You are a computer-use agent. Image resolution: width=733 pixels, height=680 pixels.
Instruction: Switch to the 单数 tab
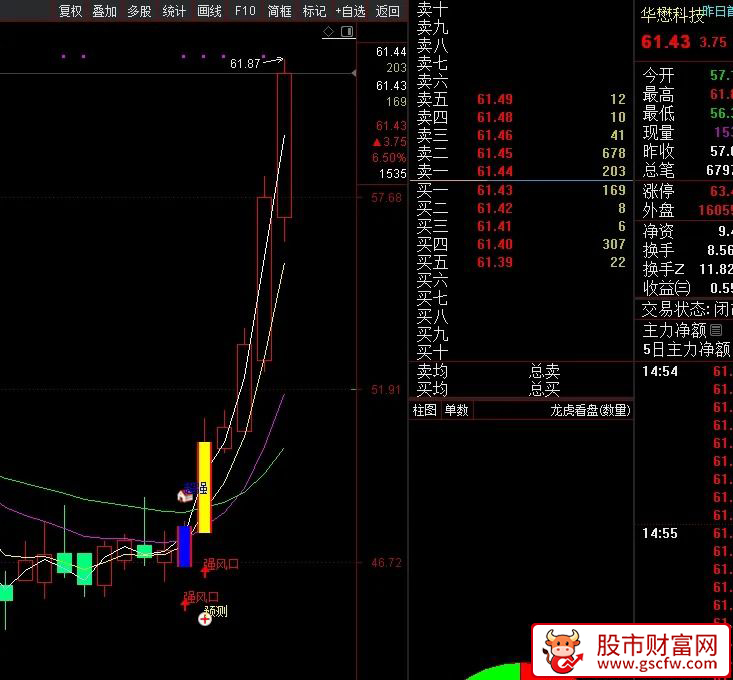coord(456,410)
